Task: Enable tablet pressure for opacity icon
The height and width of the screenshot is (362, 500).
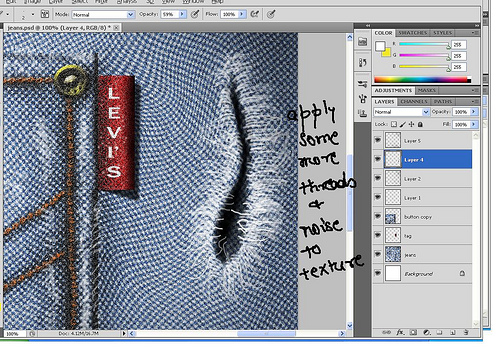Action: pos(195,14)
